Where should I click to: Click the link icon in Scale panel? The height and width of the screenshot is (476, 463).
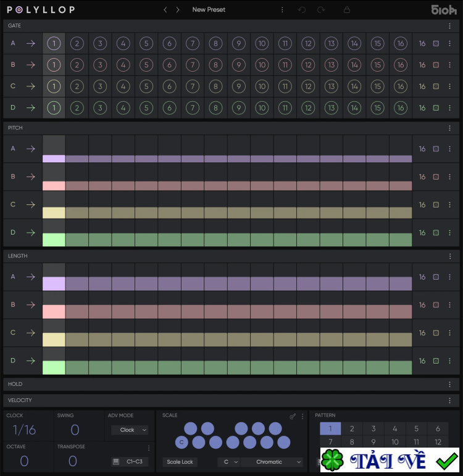coord(293,416)
